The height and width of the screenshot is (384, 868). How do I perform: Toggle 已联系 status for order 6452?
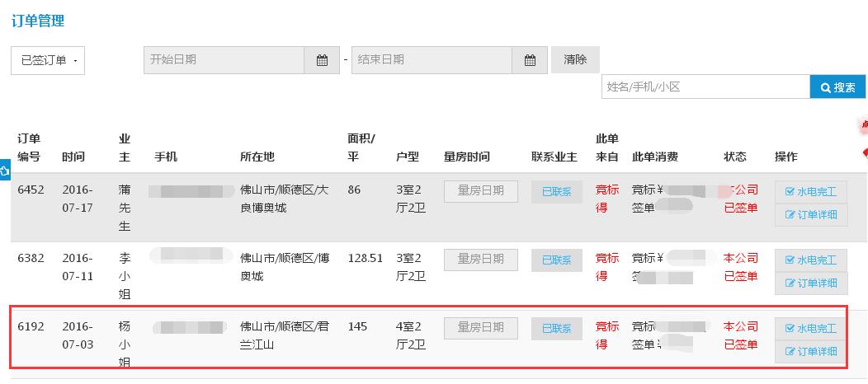tap(557, 192)
